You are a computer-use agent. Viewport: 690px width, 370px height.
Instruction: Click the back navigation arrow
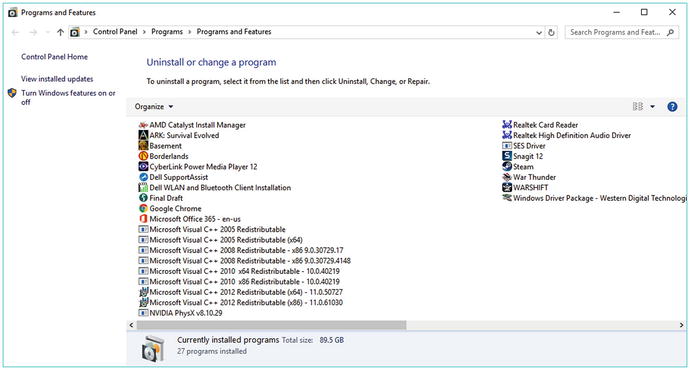pyautogui.click(x=15, y=32)
